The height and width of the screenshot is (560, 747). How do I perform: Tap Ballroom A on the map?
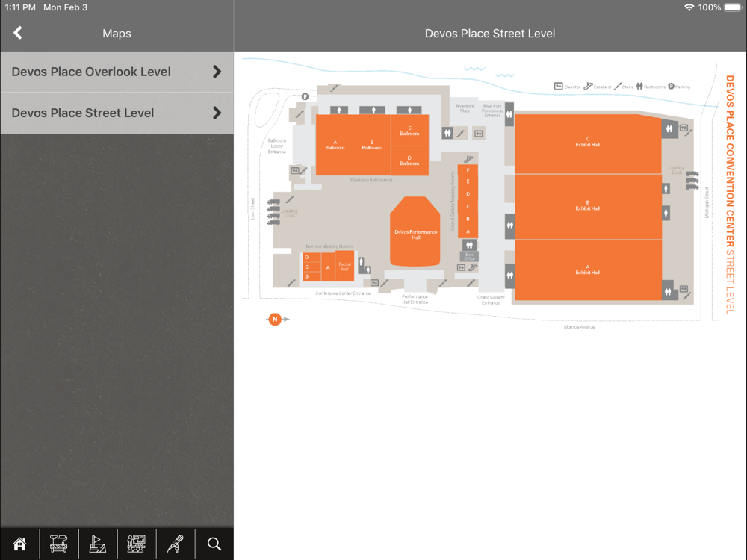coord(335,145)
